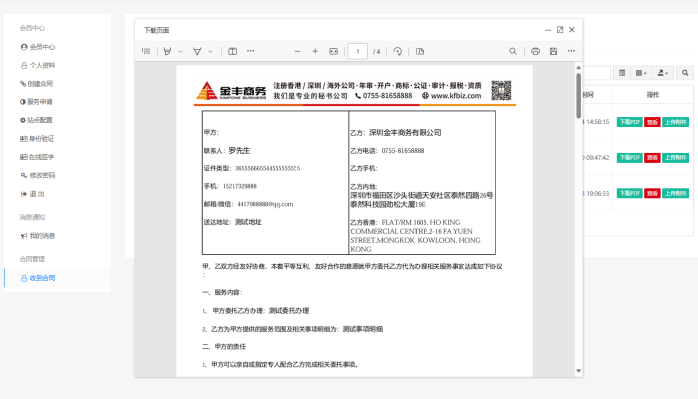
Task: Open the table export dropdown
Action: tap(663, 73)
